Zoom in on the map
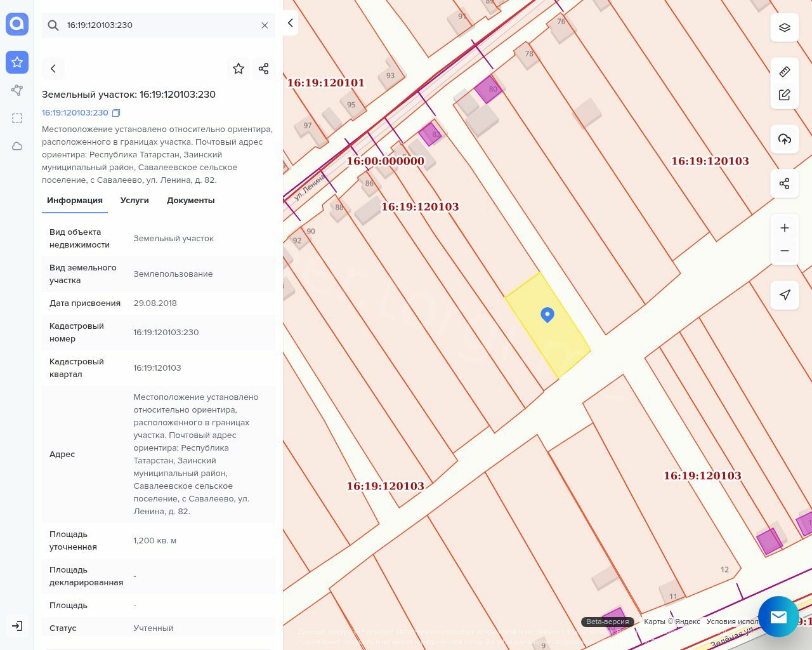 [x=785, y=228]
